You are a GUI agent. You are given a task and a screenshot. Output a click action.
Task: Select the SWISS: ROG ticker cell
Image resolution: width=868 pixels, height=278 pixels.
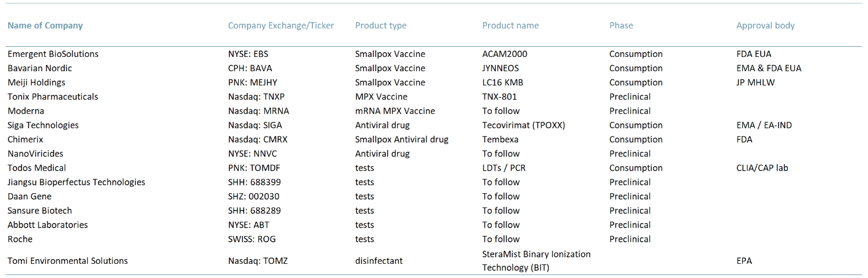[x=252, y=239]
